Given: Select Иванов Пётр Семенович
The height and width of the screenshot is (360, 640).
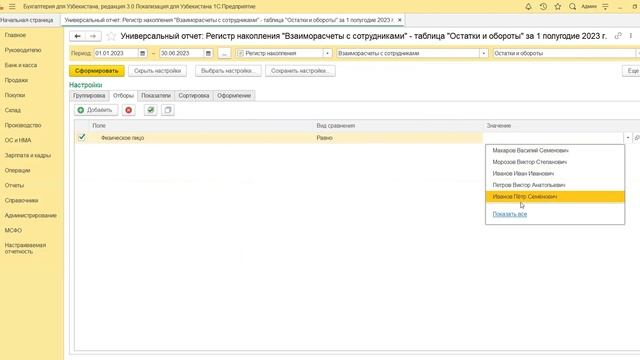Looking at the screenshot, I should click(555, 196).
